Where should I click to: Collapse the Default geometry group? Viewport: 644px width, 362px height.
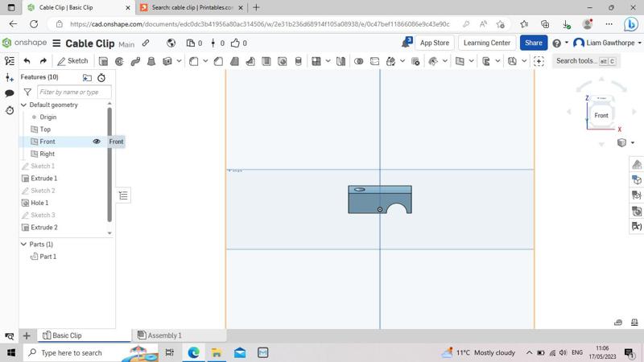[24, 105]
